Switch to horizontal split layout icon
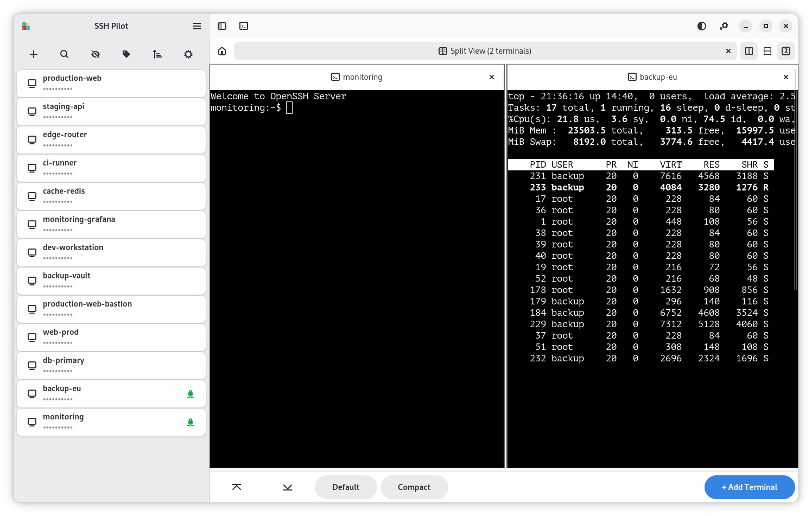This screenshot has width=812, height=516. pyautogui.click(x=767, y=51)
